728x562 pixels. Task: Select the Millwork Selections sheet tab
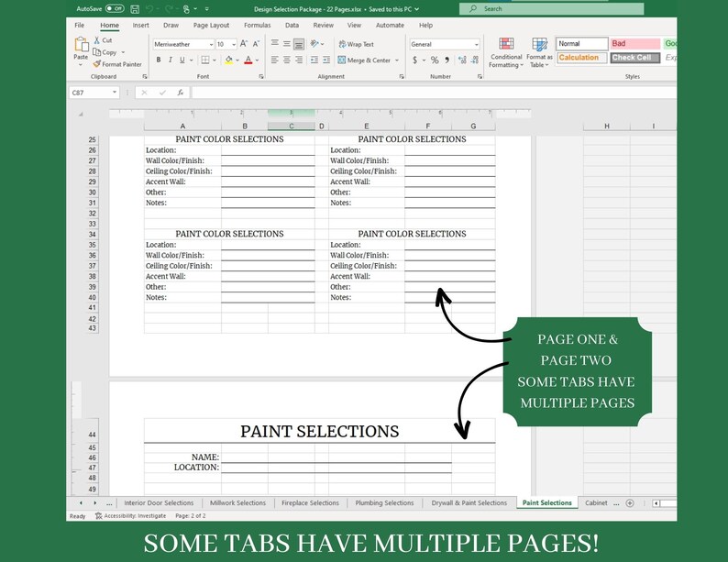237,502
